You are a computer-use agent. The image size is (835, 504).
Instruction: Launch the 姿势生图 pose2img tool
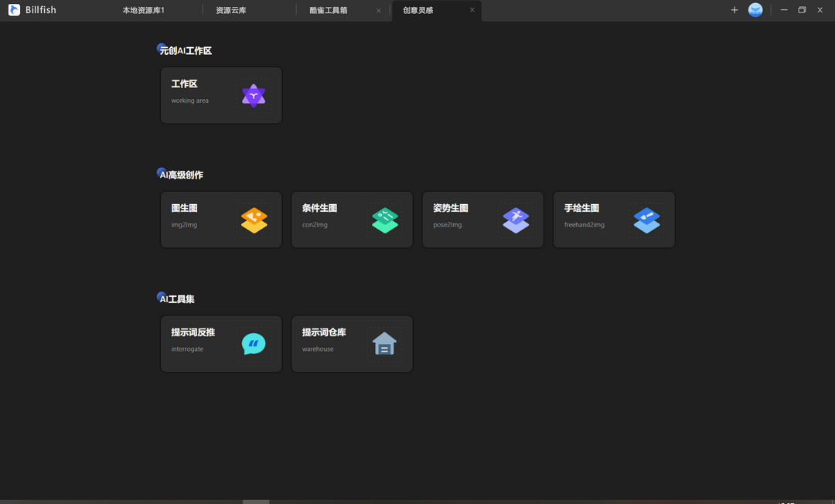482,220
